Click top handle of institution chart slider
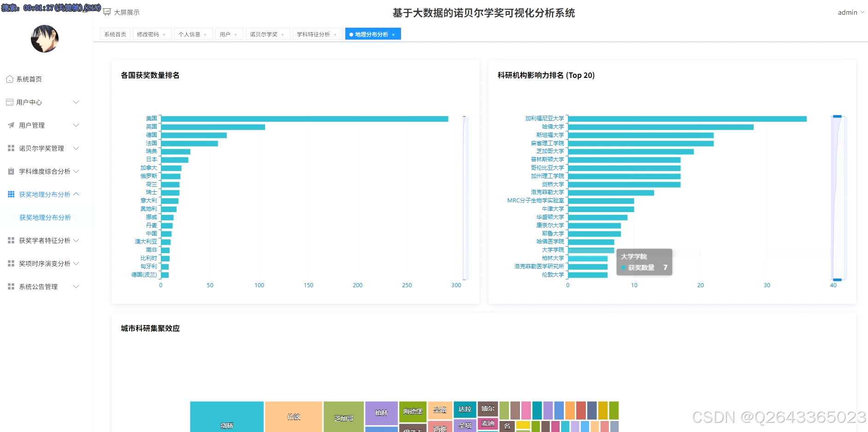The image size is (868, 432). [837, 117]
